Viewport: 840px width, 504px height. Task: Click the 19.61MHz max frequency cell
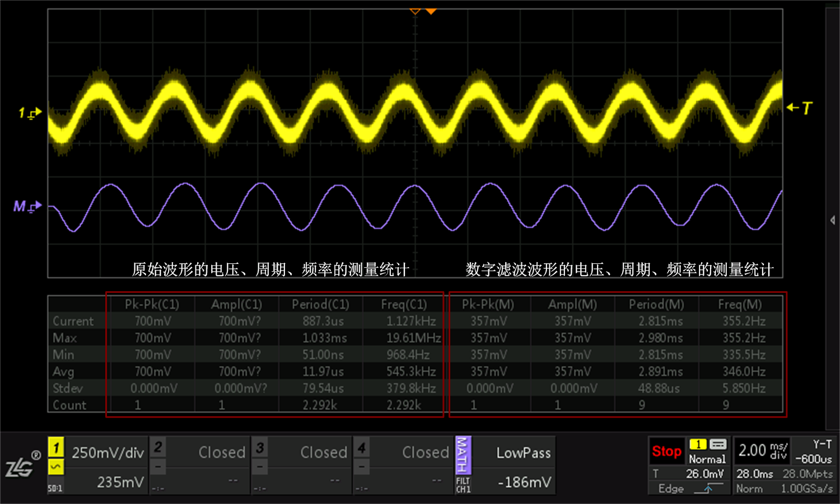pyautogui.click(x=413, y=338)
